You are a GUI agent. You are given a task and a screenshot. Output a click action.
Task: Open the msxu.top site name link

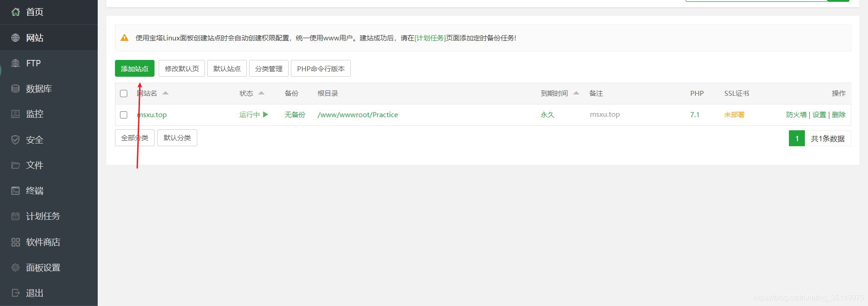click(152, 115)
